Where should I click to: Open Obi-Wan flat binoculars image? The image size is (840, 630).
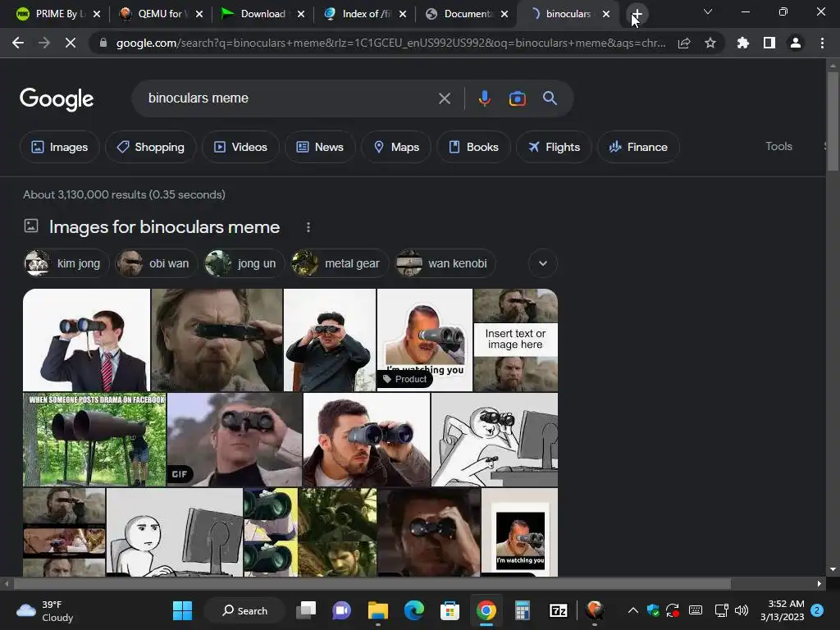click(x=217, y=340)
